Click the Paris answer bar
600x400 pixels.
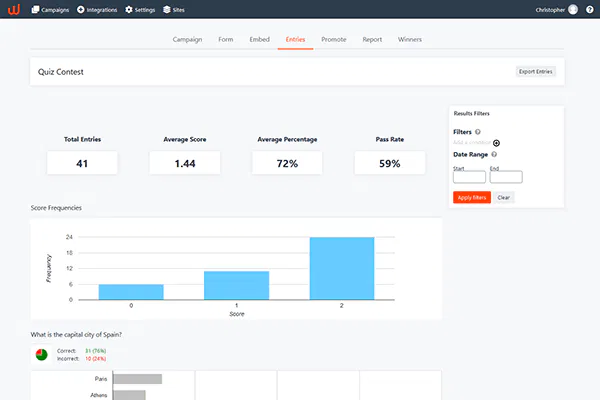(x=138, y=379)
